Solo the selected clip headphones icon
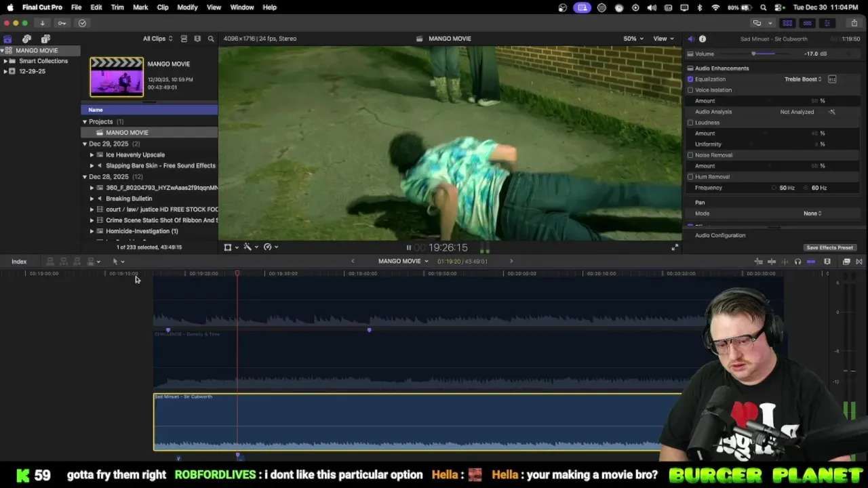This screenshot has height=488, width=868. (x=797, y=262)
